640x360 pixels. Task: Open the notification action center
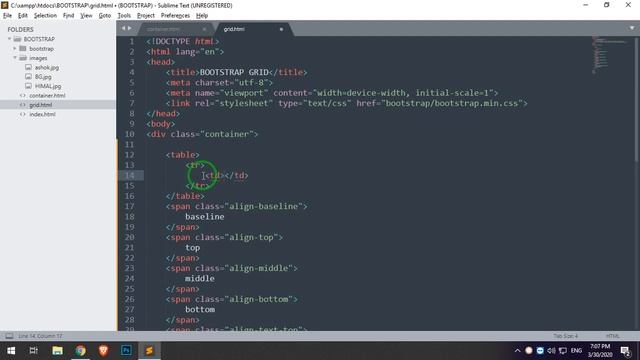[x=625, y=351]
